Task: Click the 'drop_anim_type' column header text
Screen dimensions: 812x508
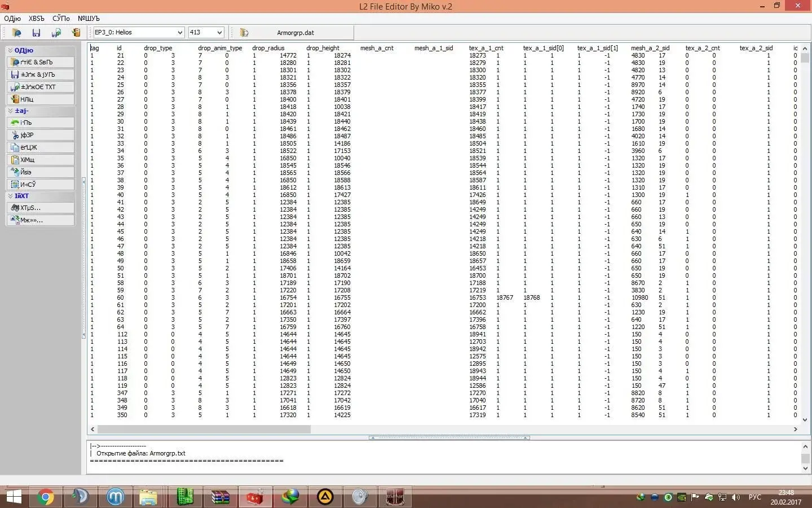Action: [x=220, y=48]
